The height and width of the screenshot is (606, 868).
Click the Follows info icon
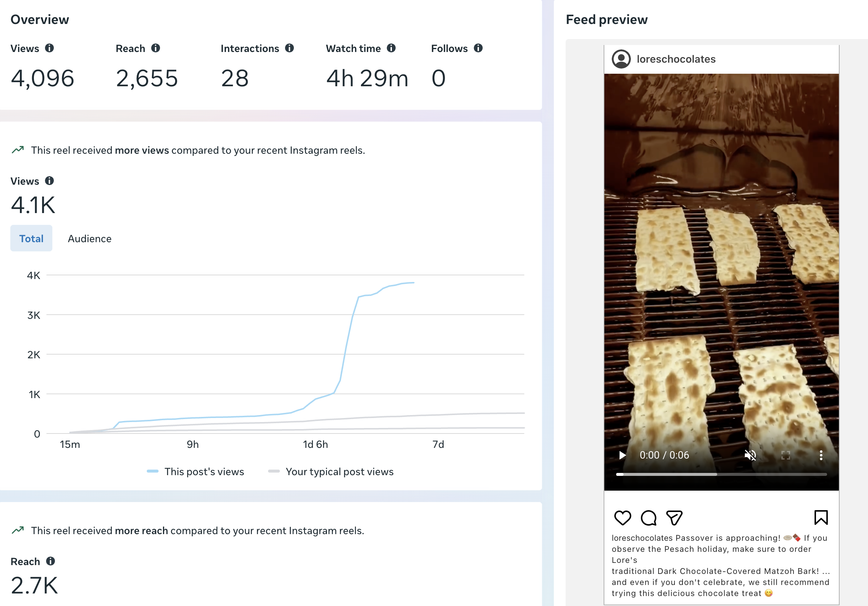pyautogui.click(x=478, y=48)
